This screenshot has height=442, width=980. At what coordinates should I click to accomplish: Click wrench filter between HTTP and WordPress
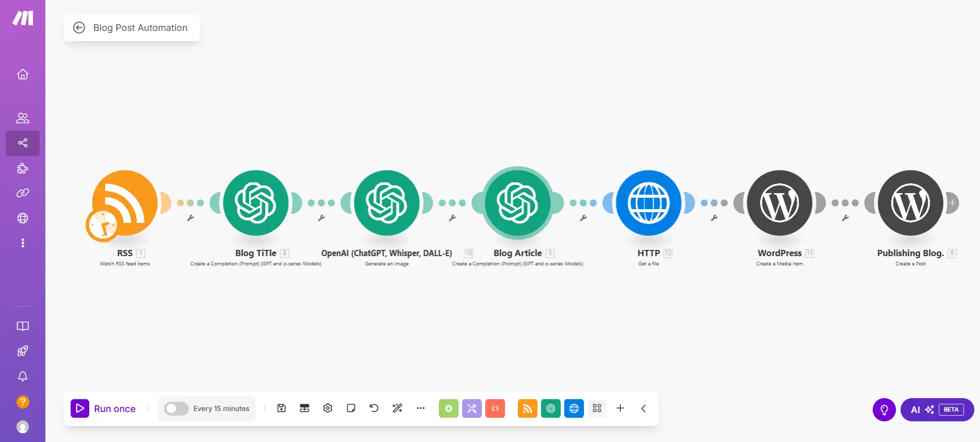pos(714,218)
